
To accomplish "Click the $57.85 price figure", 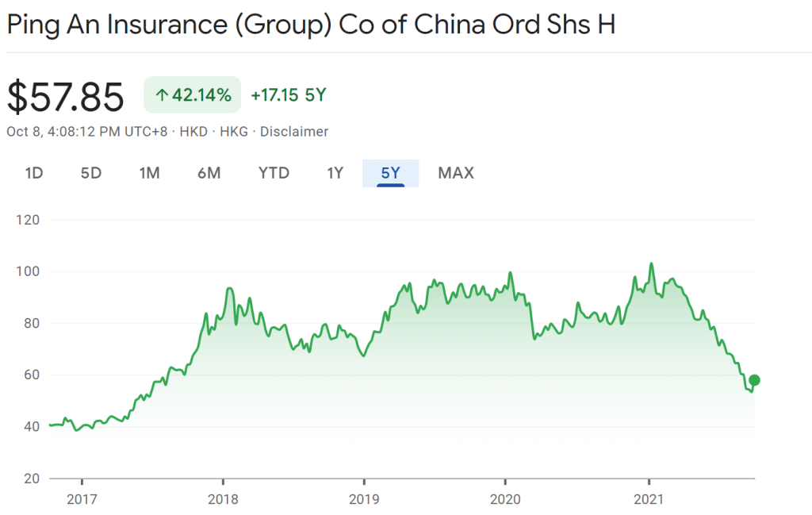I will point(66,97).
